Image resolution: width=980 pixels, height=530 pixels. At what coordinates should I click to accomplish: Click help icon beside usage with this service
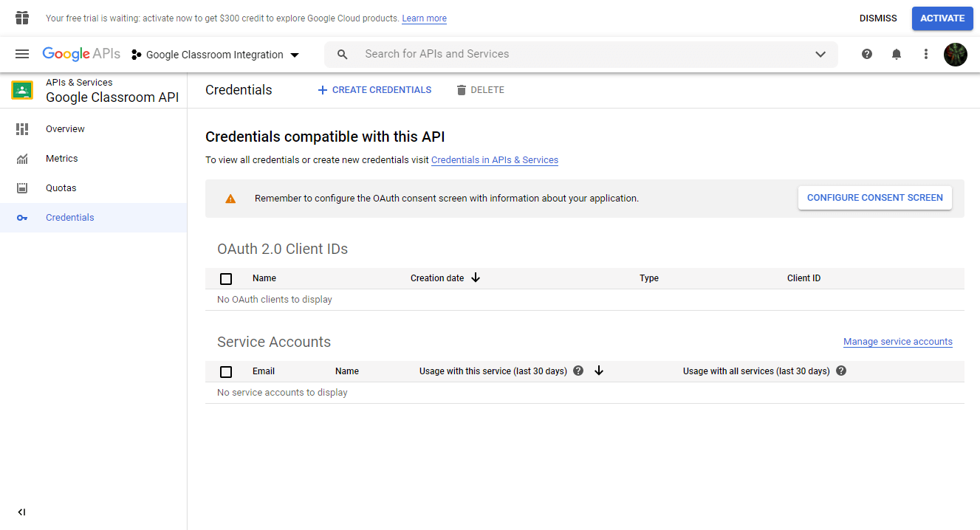click(578, 371)
